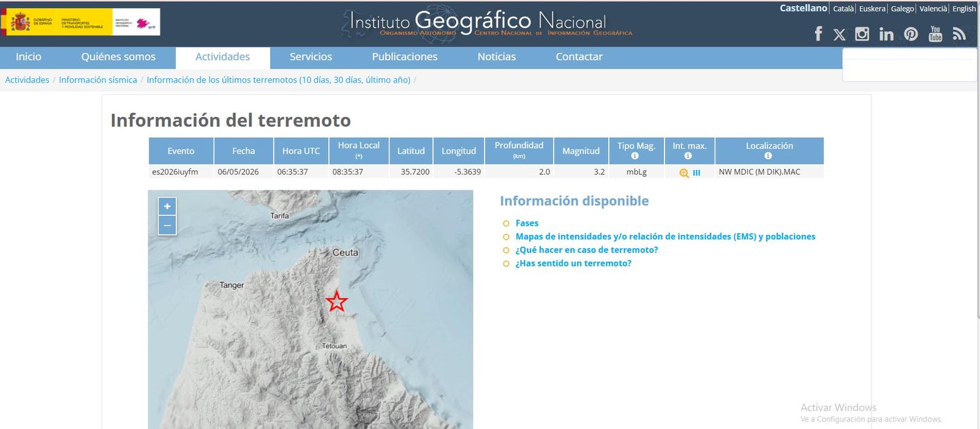Click the Actividades breadcrumb link
This screenshot has height=429, width=980.
point(27,80)
